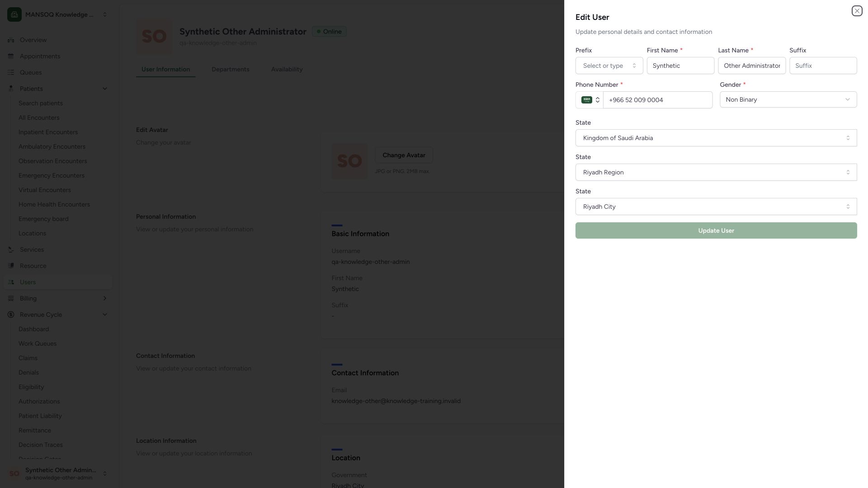
Task: Click the SO avatar thumbnail beside Change Avatar
Action: (x=349, y=161)
